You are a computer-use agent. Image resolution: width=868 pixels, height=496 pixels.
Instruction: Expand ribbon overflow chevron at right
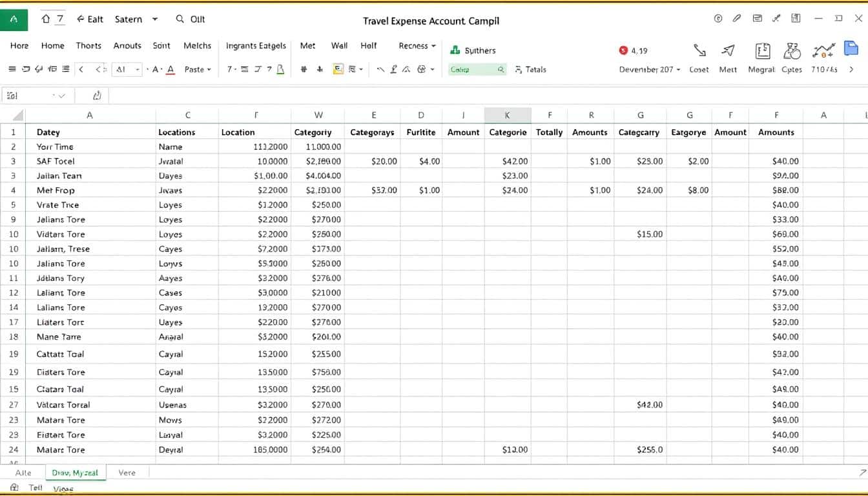click(x=851, y=69)
